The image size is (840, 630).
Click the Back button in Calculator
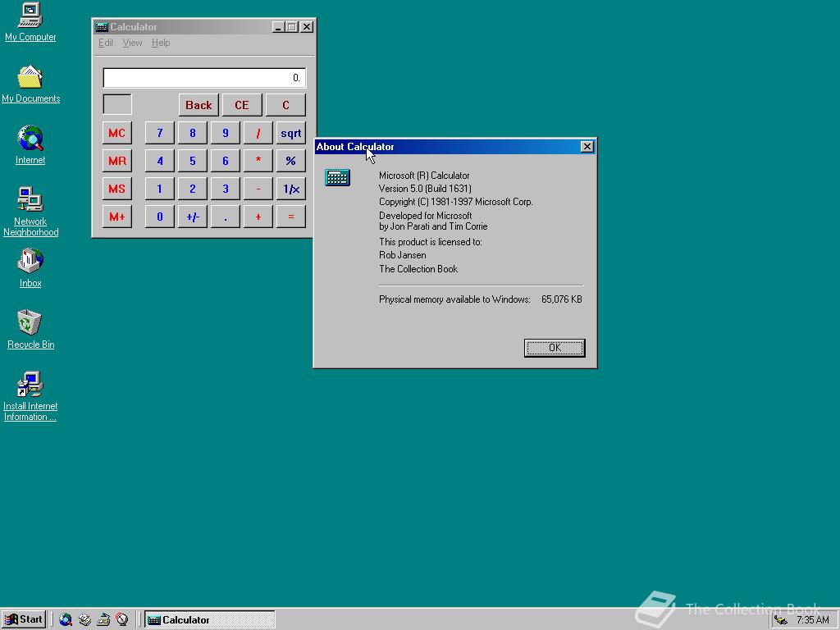(x=199, y=105)
